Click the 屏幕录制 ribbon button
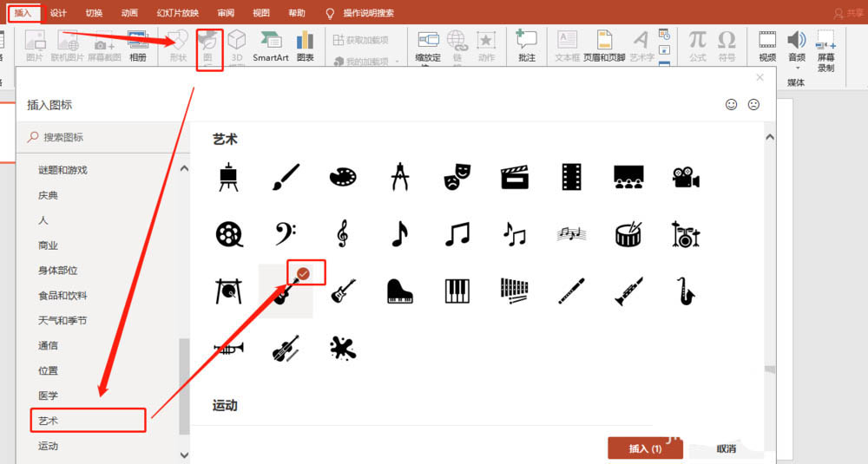 (825, 51)
